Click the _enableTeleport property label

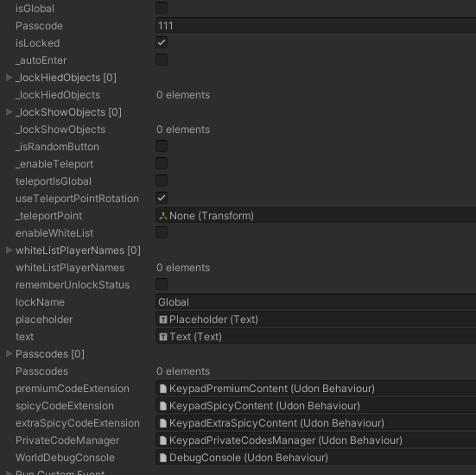coord(54,164)
